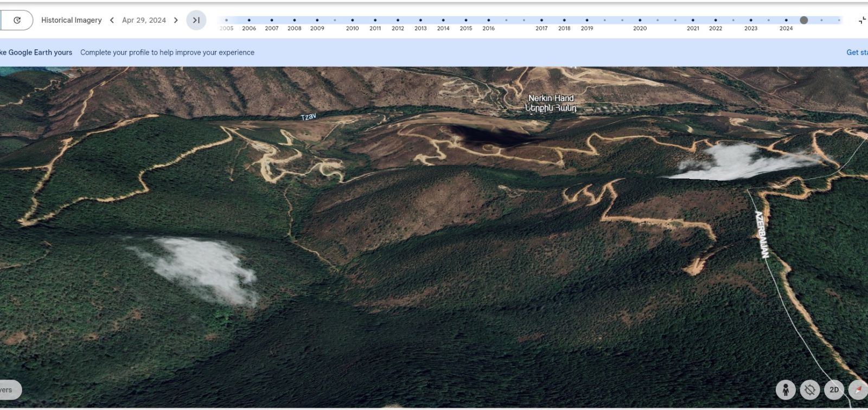Jump to the latest imagery
This screenshot has height=410, width=868.
tap(196, 20)
